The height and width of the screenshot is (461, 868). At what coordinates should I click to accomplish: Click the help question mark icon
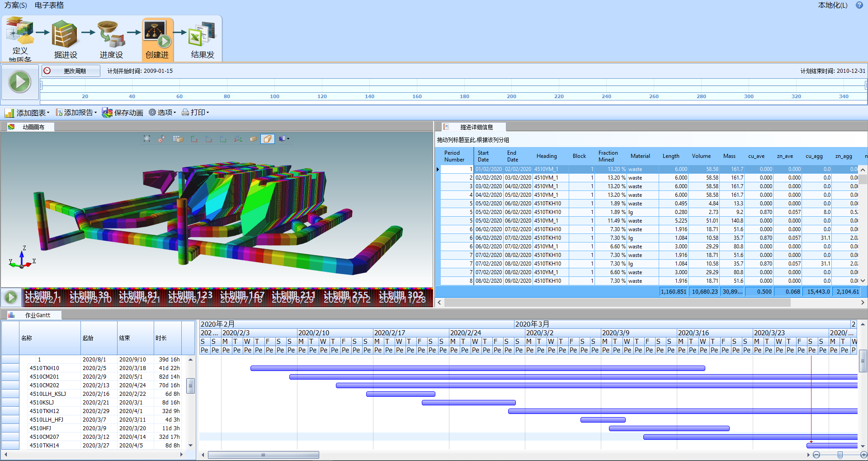859,5
